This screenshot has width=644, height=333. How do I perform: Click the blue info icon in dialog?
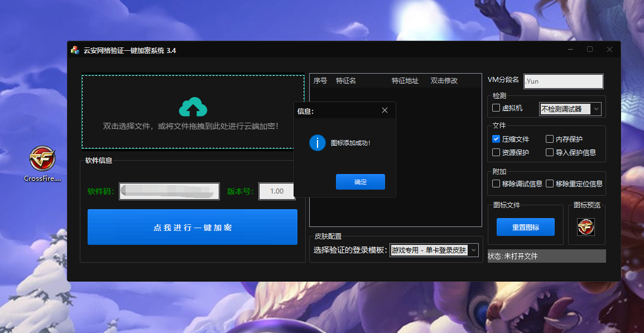[x=318, y=143]
